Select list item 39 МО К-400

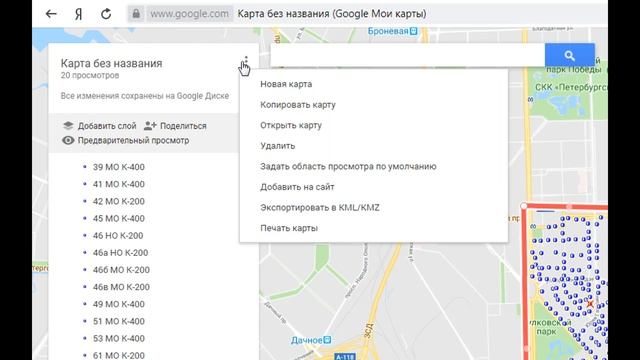click(119, 167)
